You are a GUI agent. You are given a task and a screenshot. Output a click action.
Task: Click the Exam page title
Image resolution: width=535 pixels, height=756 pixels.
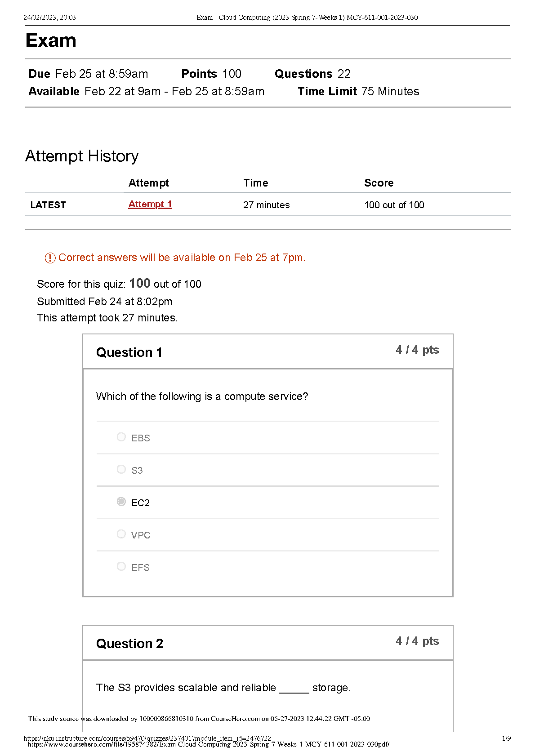(51, 40)
